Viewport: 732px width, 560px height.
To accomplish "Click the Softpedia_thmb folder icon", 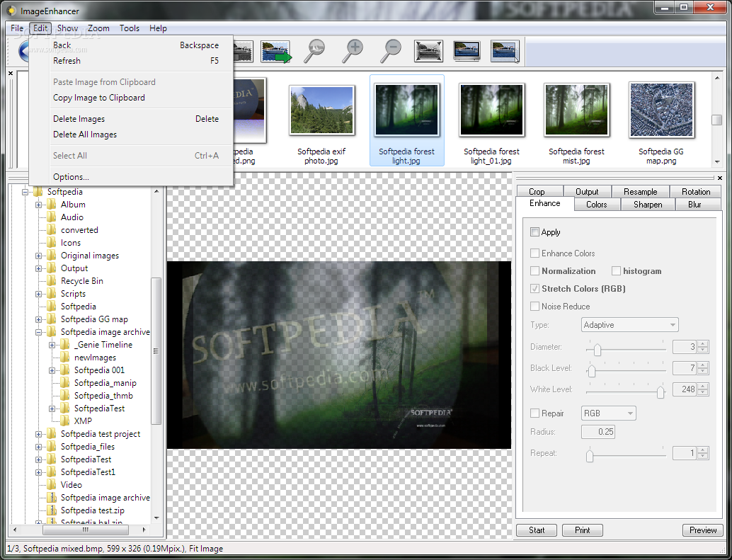I will [x=65, y=396].
